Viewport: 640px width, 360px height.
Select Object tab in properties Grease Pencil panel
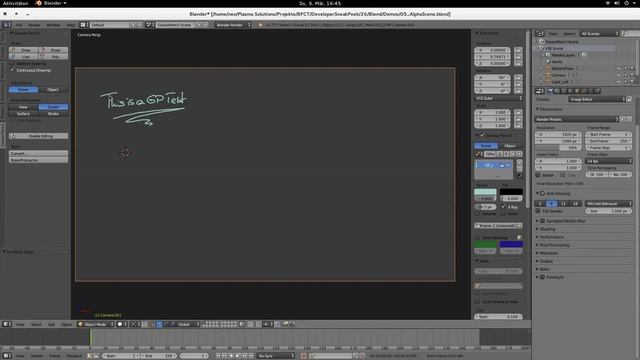tap(510, 146)
